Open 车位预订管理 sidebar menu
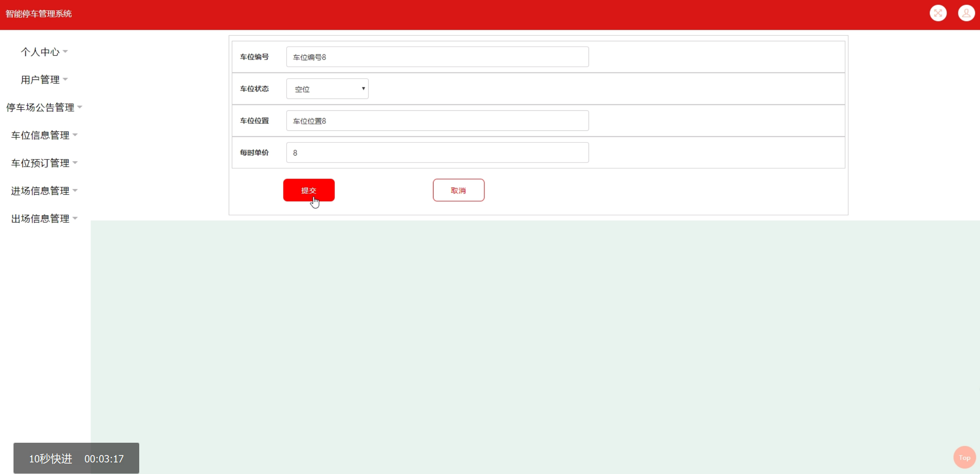The image size is (980, 474). pyautogui.click(x=40, y=163)
